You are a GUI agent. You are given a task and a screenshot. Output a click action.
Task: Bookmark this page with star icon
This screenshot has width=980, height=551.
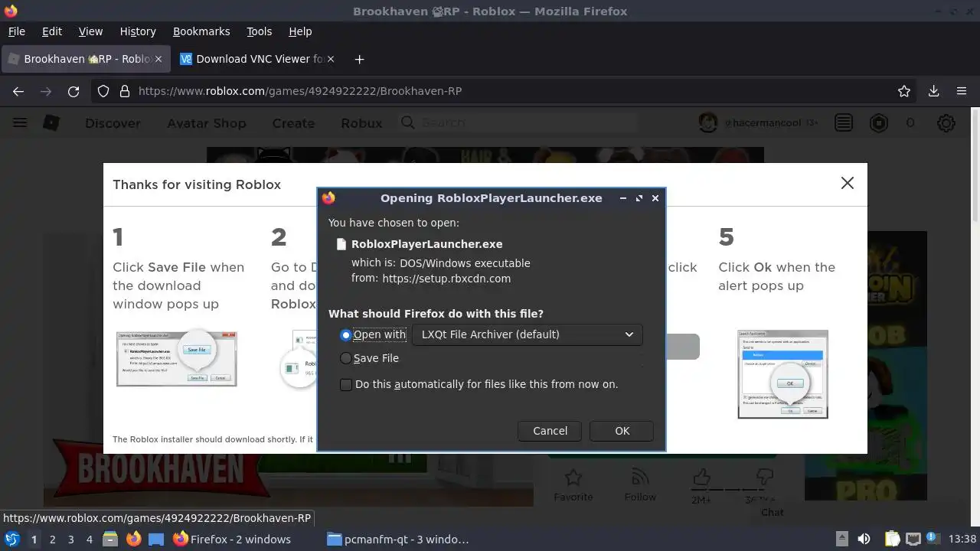(x=904, y=91)
